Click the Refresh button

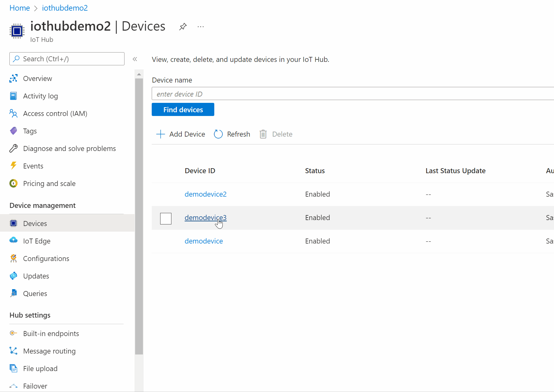232,134
